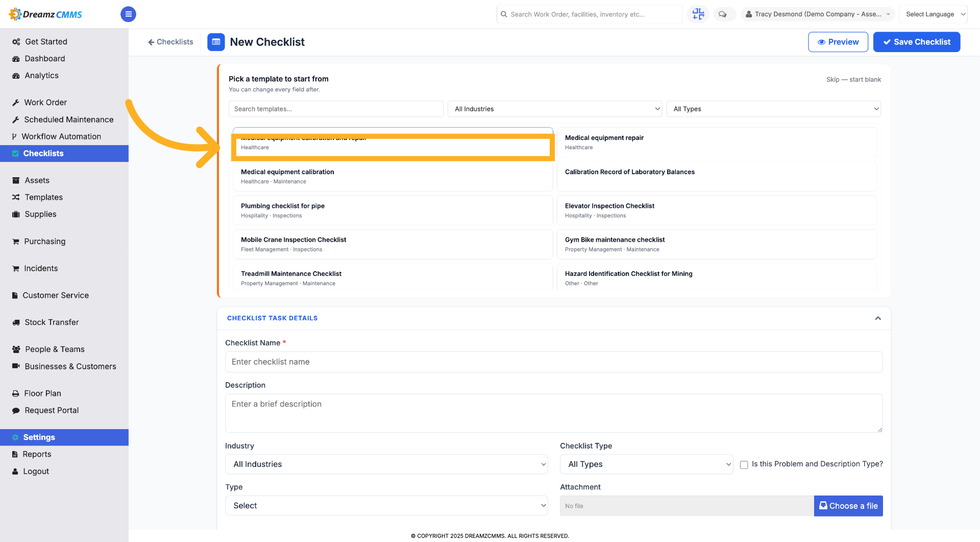Screen dimensions: 980x542
Task: Select Mobile Crane Inspection Checklist template
Action: coord(393,244)
